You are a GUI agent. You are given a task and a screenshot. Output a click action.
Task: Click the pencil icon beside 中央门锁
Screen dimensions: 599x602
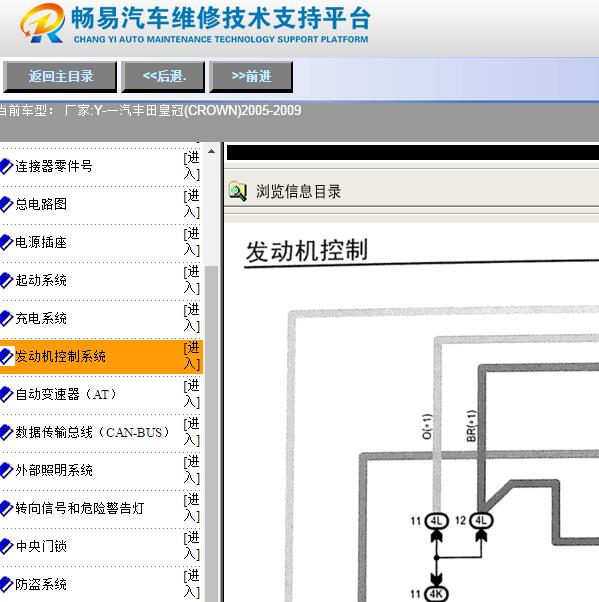click(6, 546)
